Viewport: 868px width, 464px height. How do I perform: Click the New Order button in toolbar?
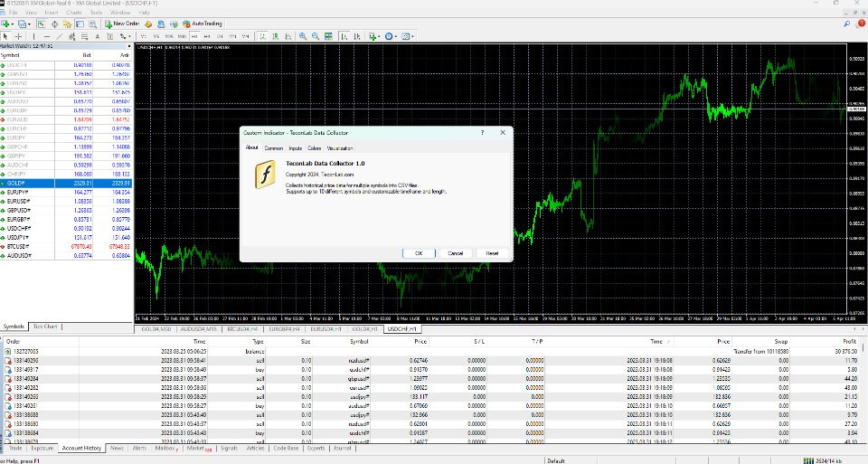(122, 24)
